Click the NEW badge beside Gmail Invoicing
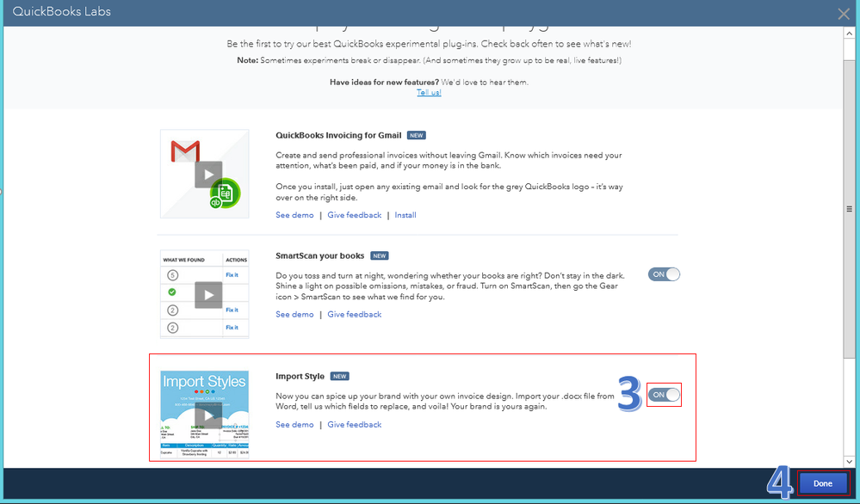Image resolution: width=860 pixels, height=504 pixels. click(417, 135)
